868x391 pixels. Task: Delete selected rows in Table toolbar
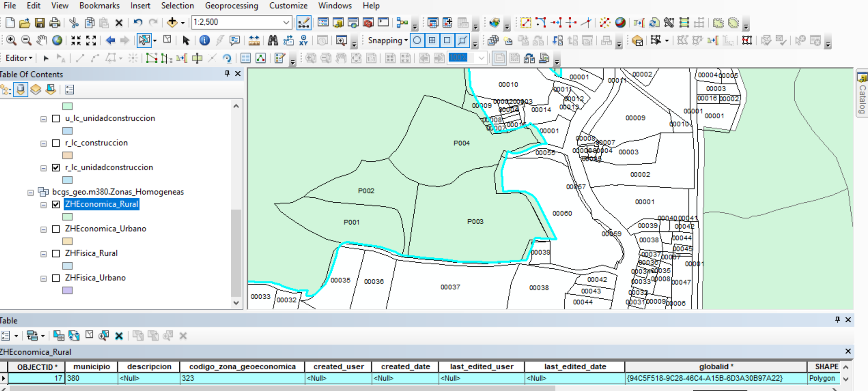click(119, 336)
